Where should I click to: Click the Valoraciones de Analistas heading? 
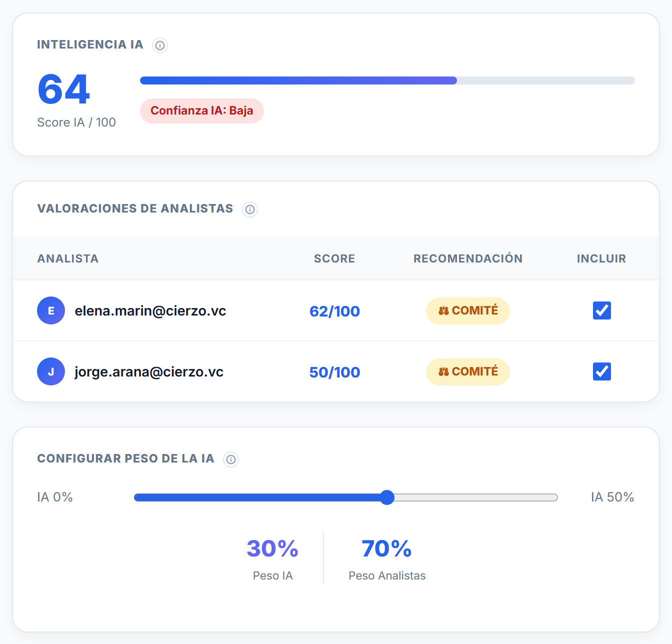tap(135, 208)
